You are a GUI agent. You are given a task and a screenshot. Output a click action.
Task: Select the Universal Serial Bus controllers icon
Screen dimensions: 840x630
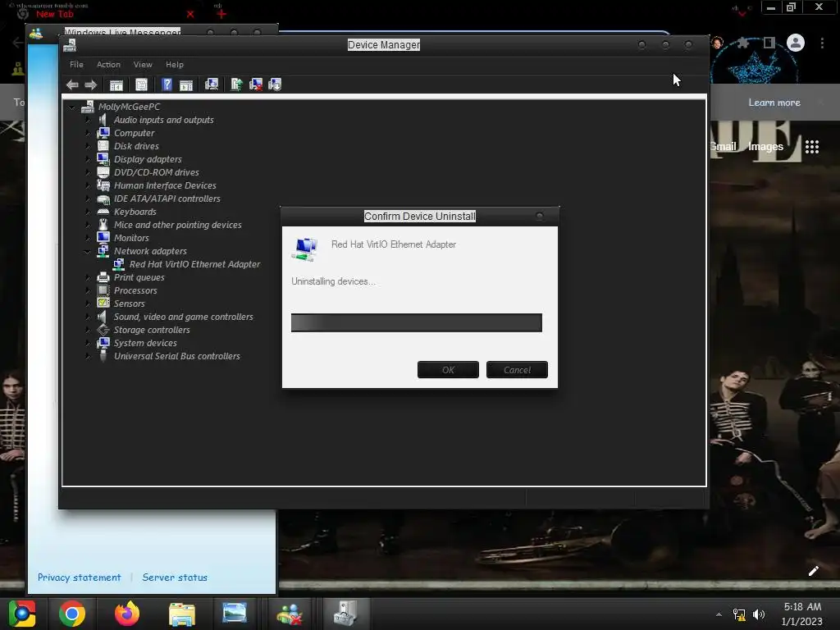pyautogui.click(x=103, y=356)
